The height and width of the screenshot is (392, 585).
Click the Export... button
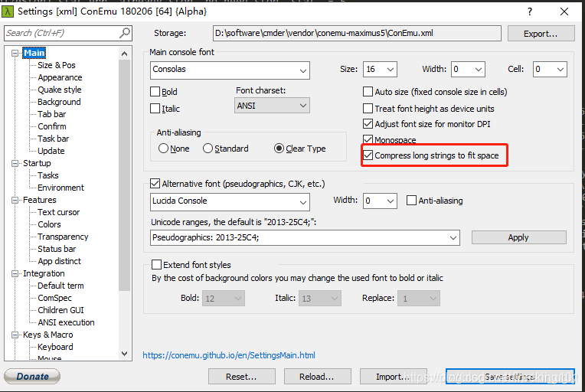point(541,34)
